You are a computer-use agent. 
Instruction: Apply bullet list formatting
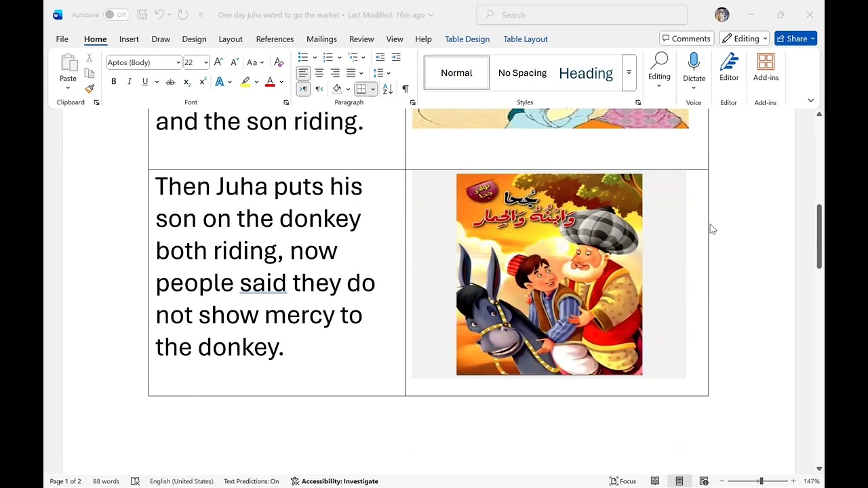click(x=303, y=57)
